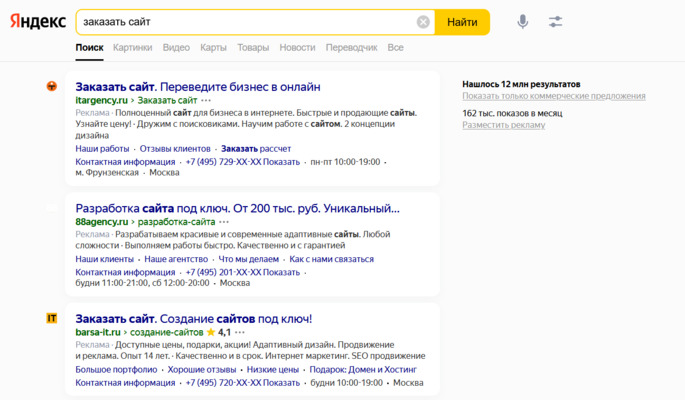Image resolution: width=685 pixels, height=400 pixels.
Task: Click star rating 4,1 for barsa-it.ru
Action: tap(218, 332)
